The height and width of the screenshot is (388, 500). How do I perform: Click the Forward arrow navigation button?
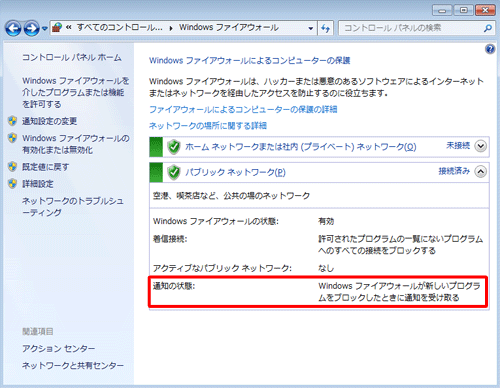click(x=32, y=28)
